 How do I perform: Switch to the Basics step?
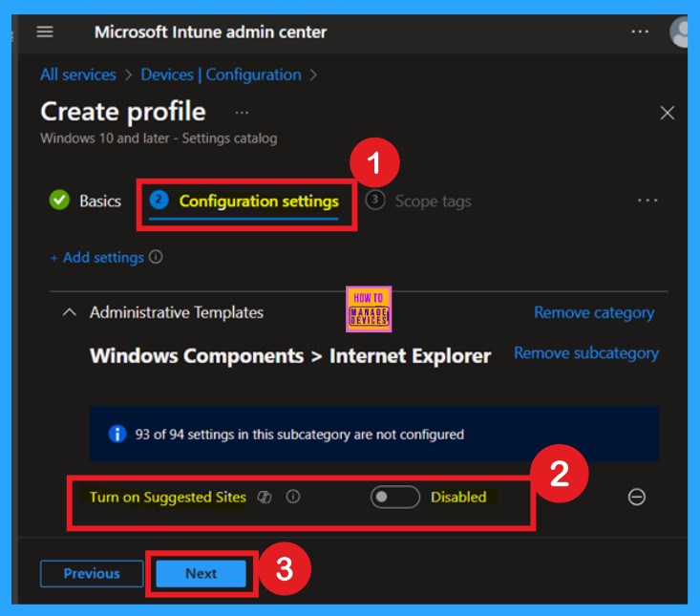coord(85,201)
